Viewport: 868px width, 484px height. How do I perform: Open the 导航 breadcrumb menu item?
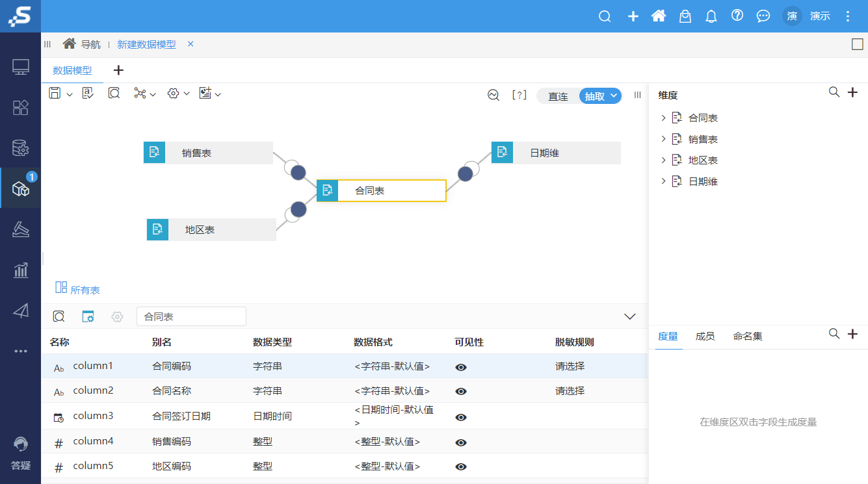(91, 44)
